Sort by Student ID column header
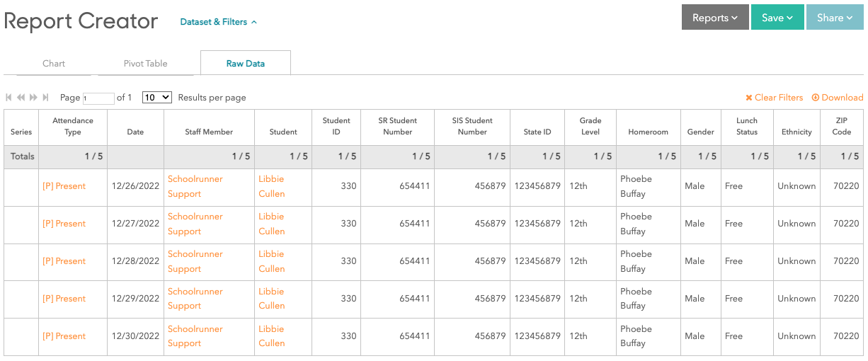This screenshot has width=868, height=361. [x=336, y=127]
